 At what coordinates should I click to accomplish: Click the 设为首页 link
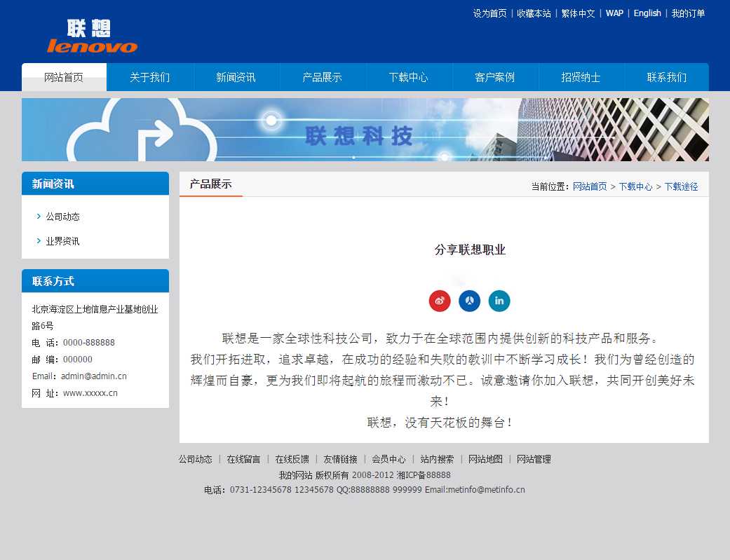point(489,13)
